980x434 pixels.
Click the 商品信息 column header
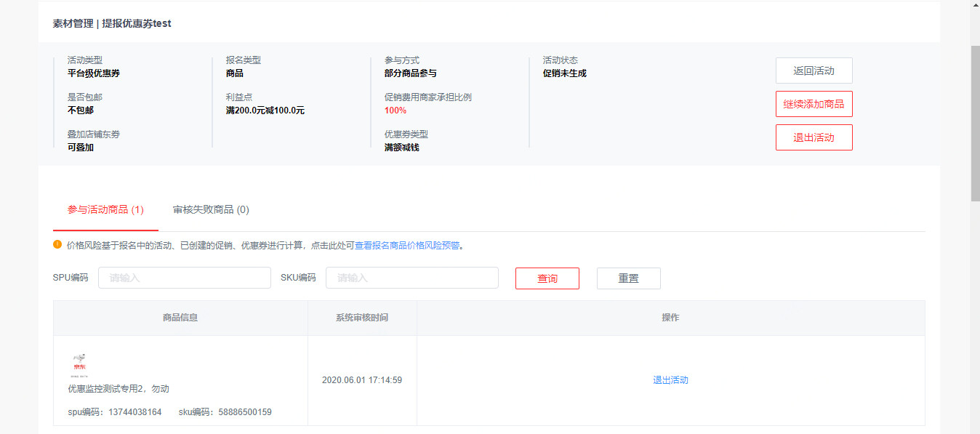(180, 318)
